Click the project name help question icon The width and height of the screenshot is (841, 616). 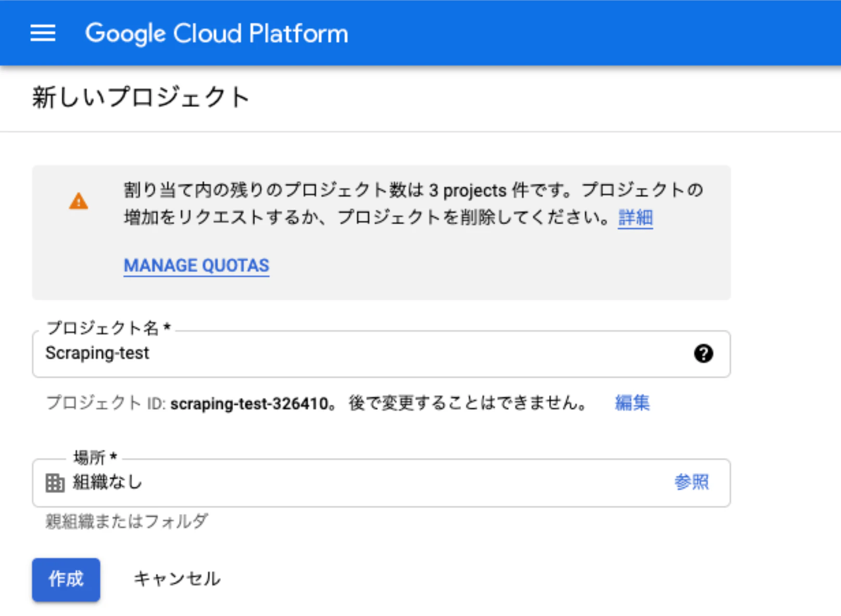[703, 354]
